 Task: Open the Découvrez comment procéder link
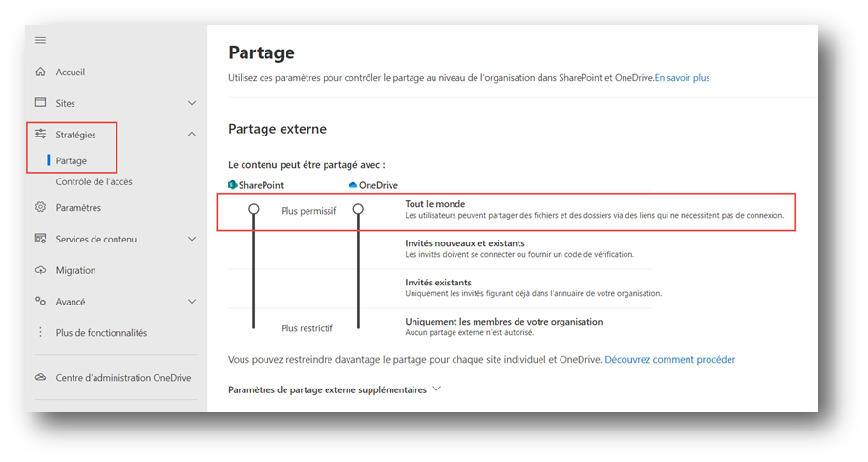[669, 359]
